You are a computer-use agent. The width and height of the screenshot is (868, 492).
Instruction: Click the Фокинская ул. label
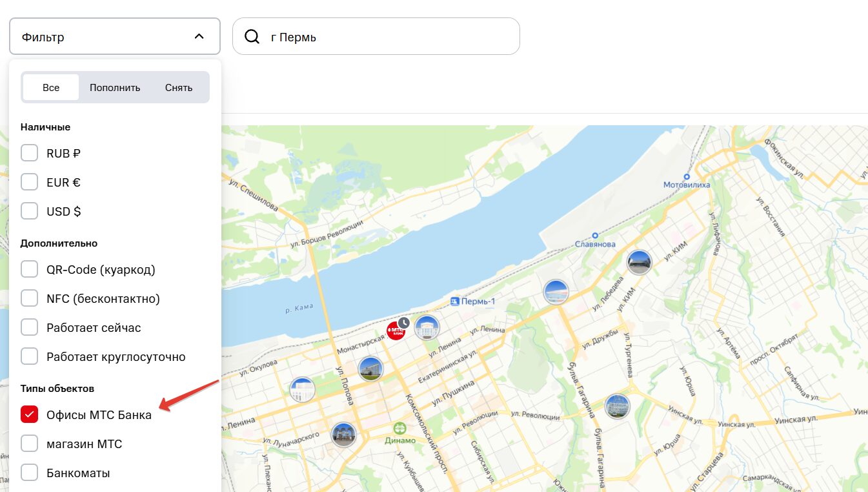click(x=783, y=158)
